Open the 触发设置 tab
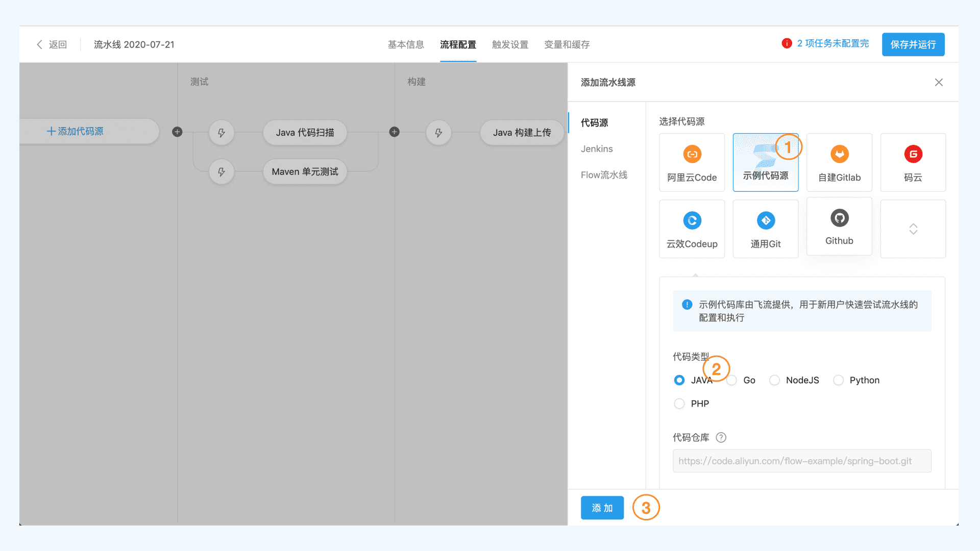The height and width of the screenshot is (551, 980). (x=509, y=44)
